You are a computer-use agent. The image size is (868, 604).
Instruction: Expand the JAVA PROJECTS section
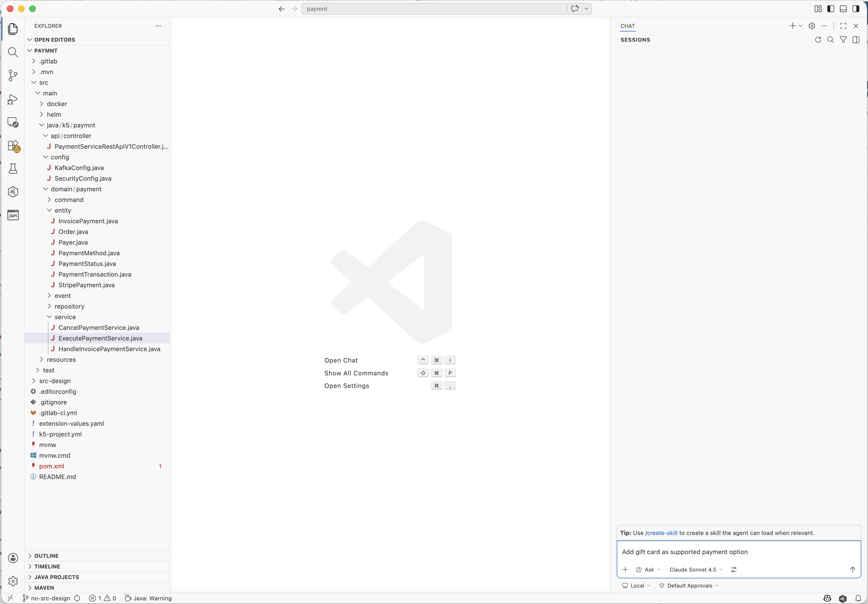97,577
